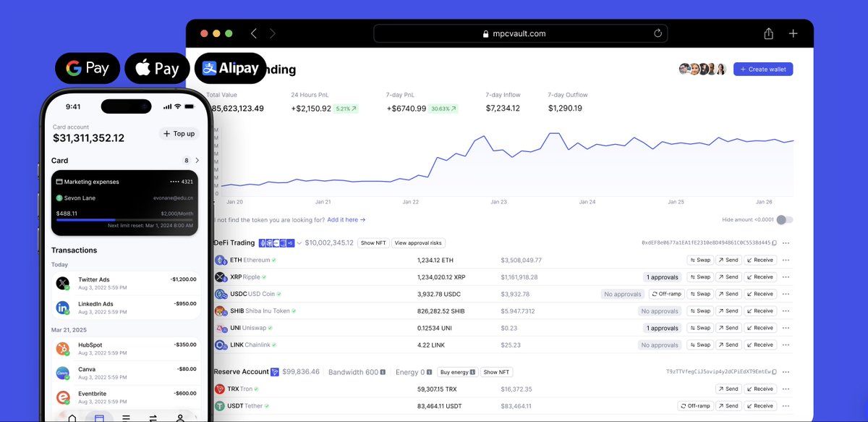Open the HubSpot transaction
The image size is (868, 422).
(x=126, y=349)
